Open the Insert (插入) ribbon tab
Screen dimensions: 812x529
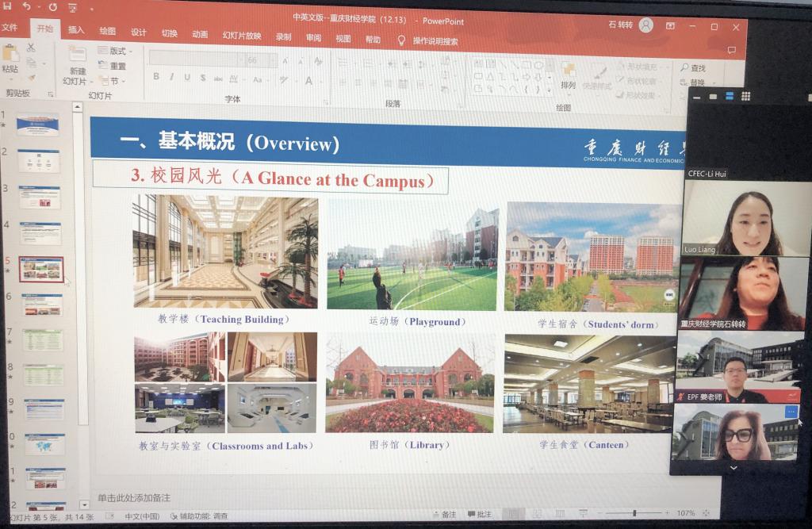point(76,32)
